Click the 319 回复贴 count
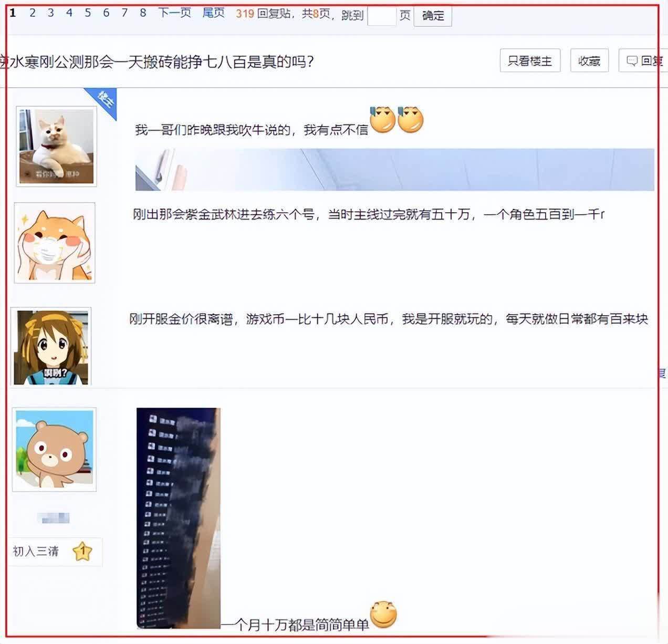The image size is (668, 644). pyautogui.click(x=263, y=14)
